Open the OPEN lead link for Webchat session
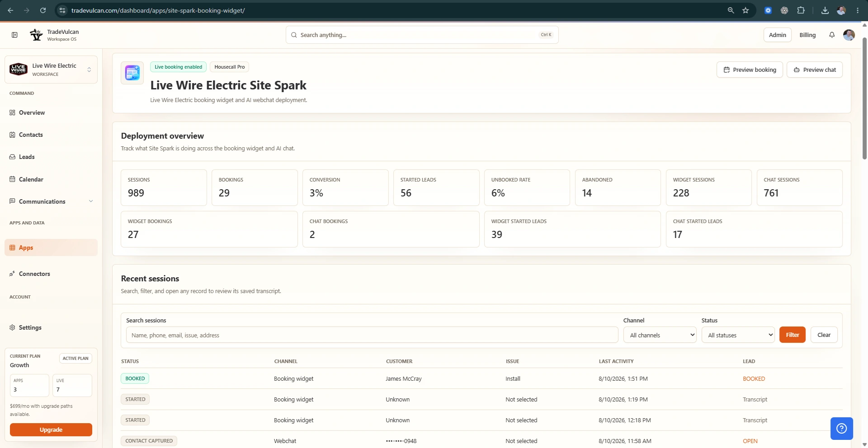Viewport: 868px width, 448px height. coord(750,441)
